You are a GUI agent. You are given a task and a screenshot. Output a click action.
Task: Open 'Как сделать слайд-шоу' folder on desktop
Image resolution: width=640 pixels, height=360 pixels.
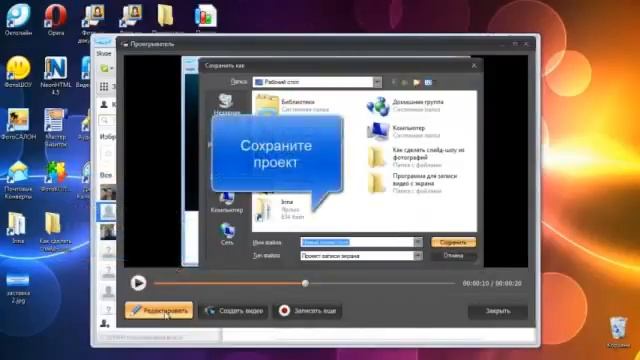point(55,232)
